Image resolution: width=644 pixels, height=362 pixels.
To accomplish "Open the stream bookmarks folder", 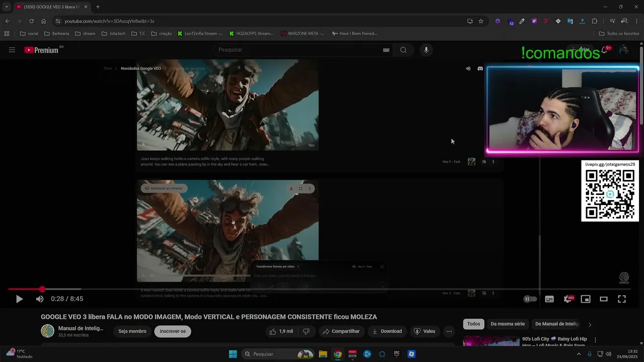I will (85, 34).
